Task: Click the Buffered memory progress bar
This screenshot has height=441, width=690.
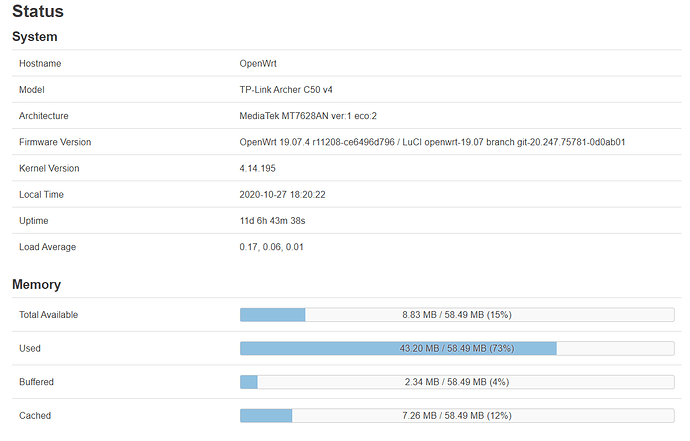Action: coord(457,382)
